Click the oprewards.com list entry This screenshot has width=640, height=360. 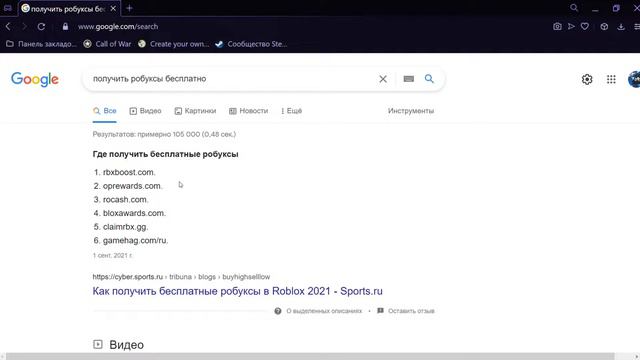click(132, 186)
